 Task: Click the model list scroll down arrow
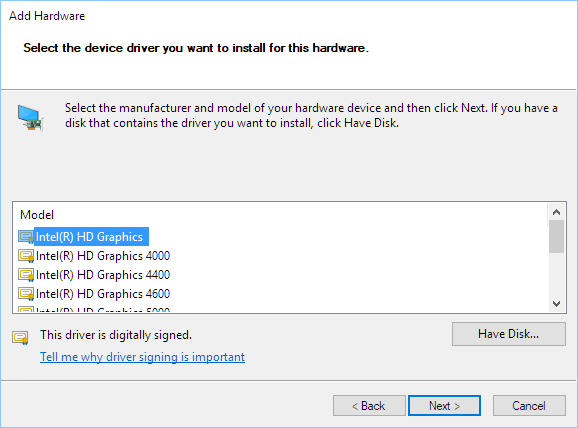[557, 304]
